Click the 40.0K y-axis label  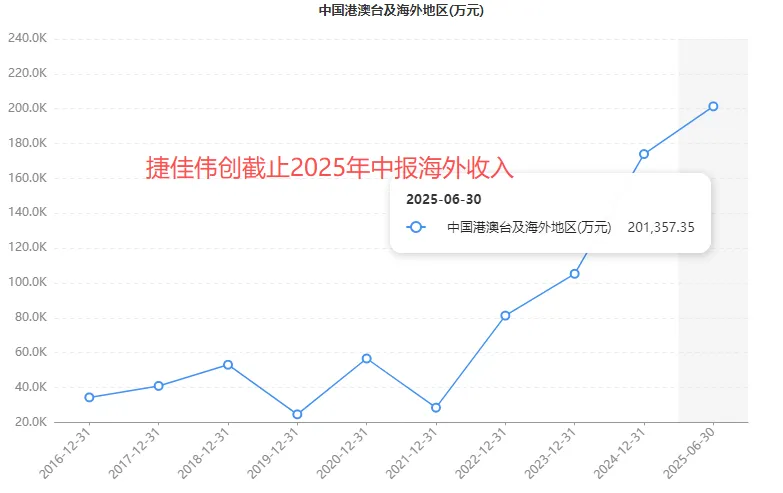[31, 387]
